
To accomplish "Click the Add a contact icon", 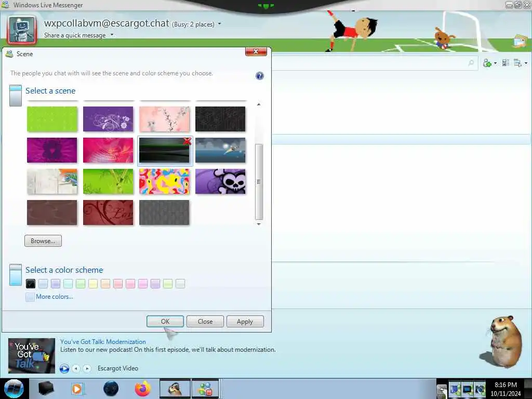I will tap(487, 63).
